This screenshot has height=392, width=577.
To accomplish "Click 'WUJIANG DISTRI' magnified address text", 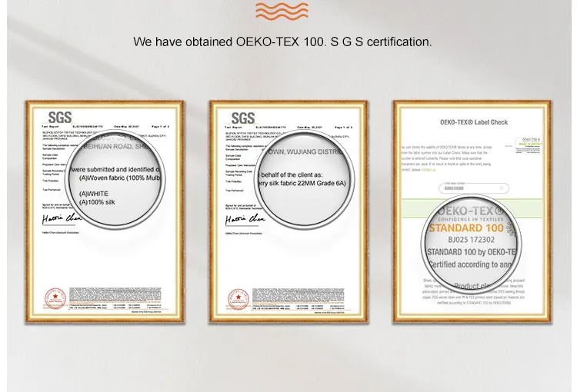I will 315,152.
